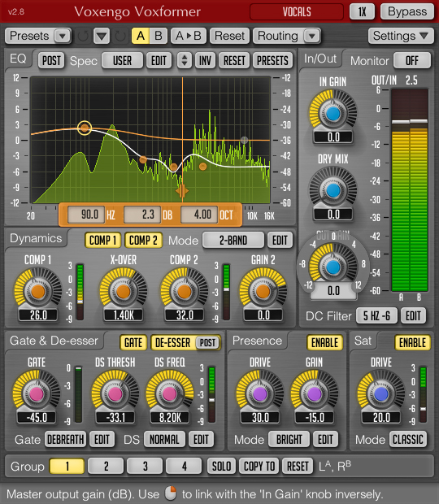
Task: Click the VOCALS instance name field
Action: coord(297,12)
